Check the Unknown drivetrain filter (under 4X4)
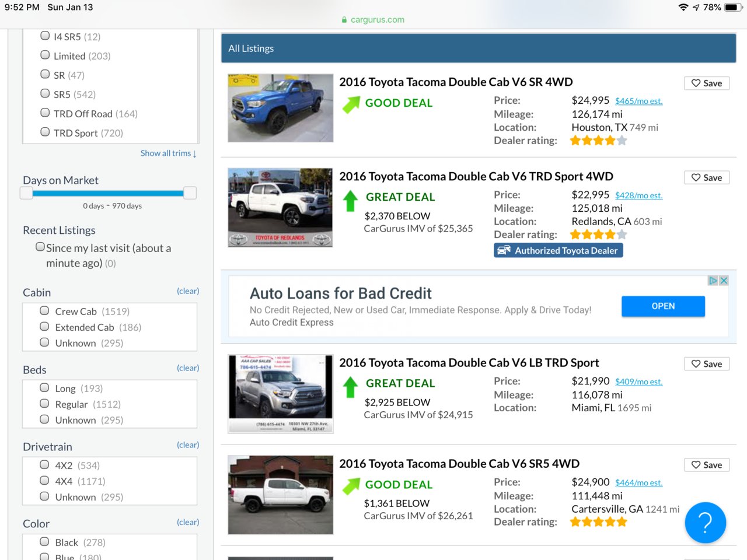 click(x=44, y=496)
